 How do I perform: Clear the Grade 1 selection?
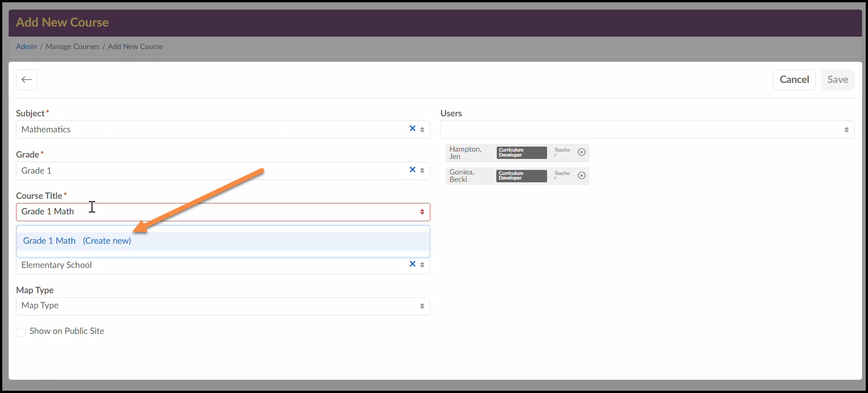pyautogui.click(x=412, y=170)
